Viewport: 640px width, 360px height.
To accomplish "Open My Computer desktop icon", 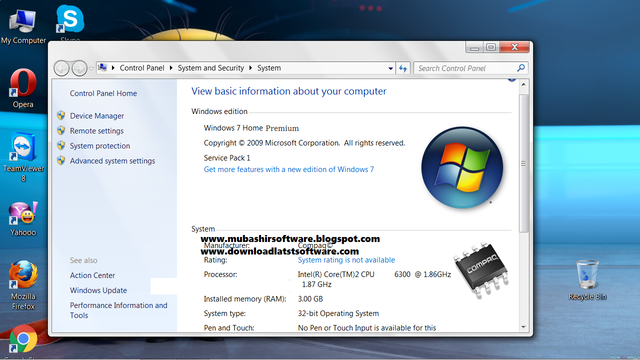I will pos(23,27).
